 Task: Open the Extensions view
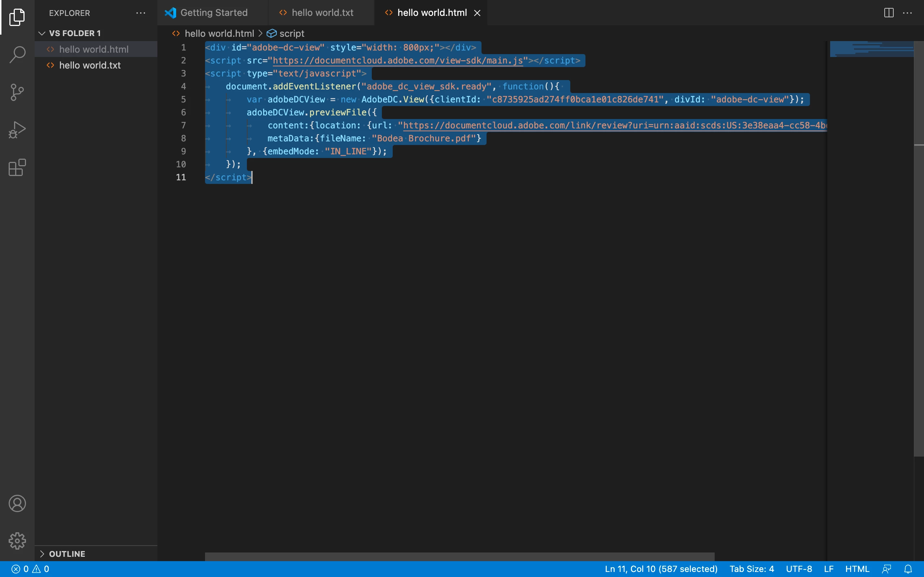tap(17, 168)
